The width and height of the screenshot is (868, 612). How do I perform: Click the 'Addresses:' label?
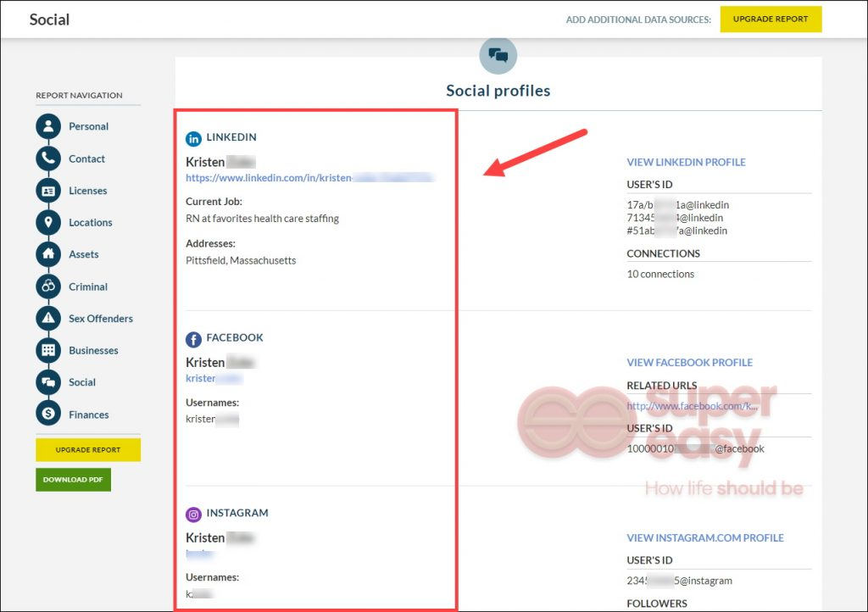(x=210, y=243)
